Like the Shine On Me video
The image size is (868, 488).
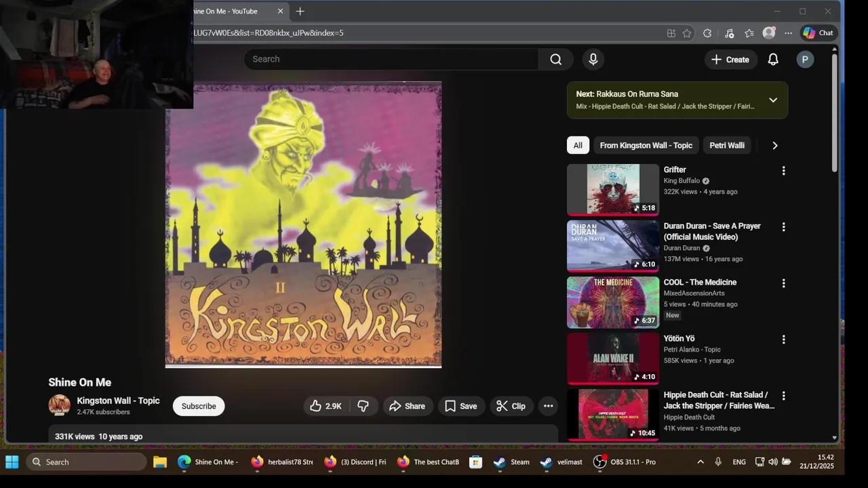click(325, 406)
